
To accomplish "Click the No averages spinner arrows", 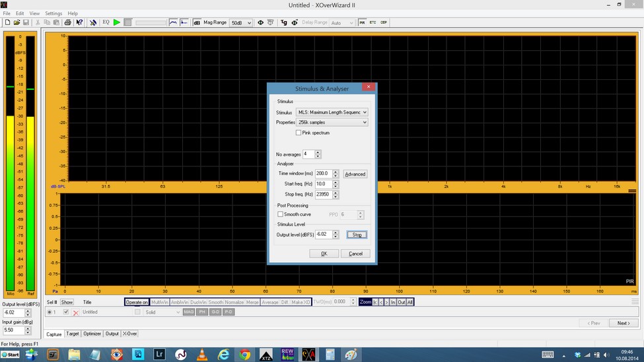I will coord(318,154).
